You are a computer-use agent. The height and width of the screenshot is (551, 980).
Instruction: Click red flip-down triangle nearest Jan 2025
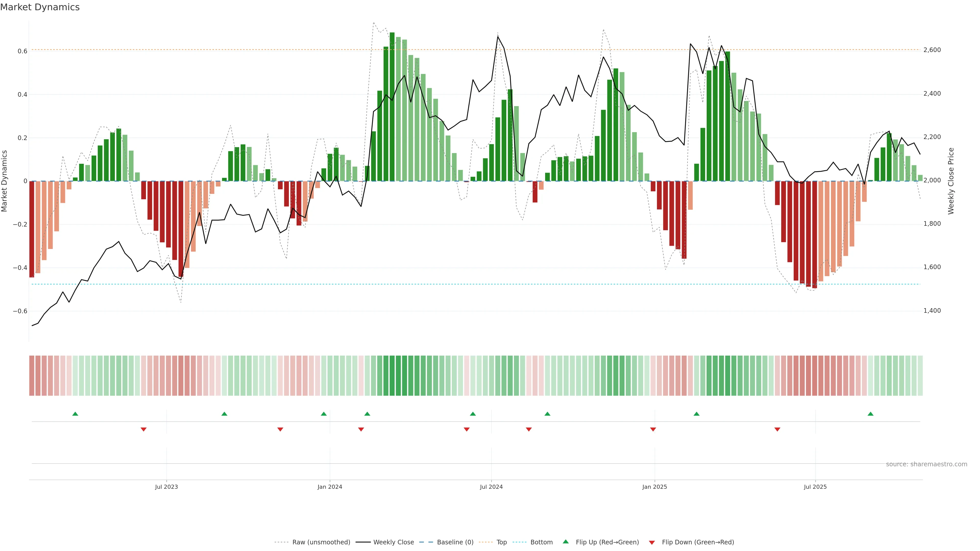click(x=653, y=429)
